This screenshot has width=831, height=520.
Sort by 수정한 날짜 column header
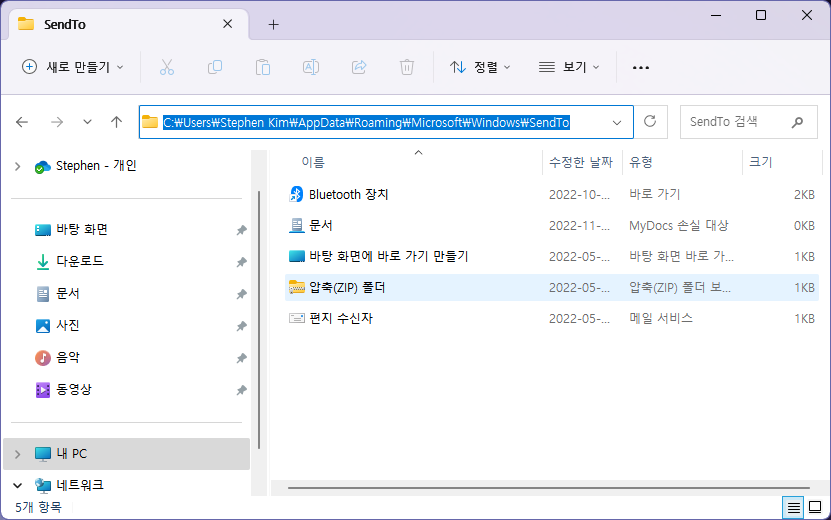(582, 162)
